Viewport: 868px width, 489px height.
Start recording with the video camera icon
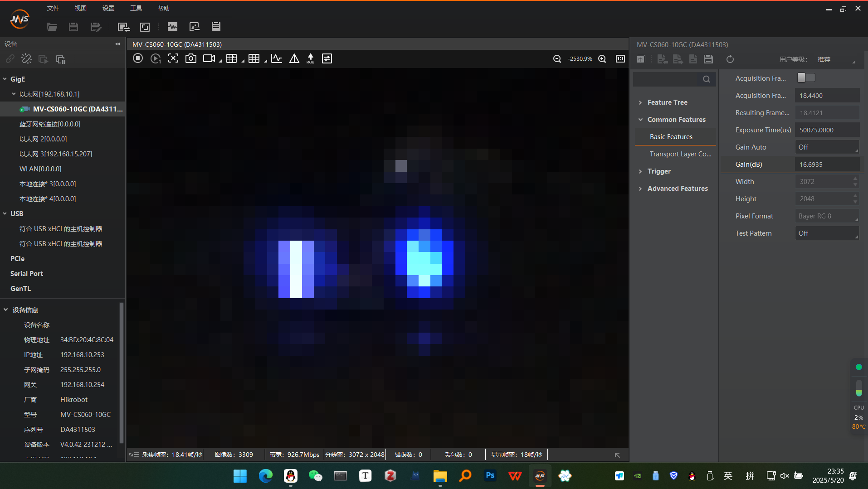coord(209,58)
